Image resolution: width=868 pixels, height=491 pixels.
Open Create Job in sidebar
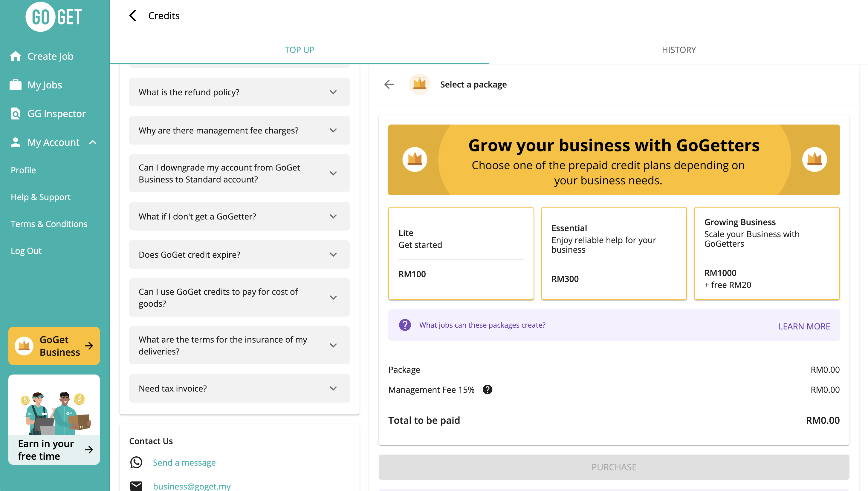click(50, 56)
